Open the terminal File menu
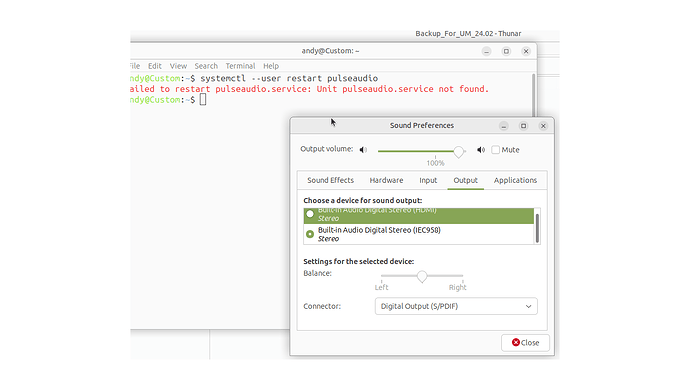Image resolution: width=690 pixels, height=389 pixels. coord(135,66)
